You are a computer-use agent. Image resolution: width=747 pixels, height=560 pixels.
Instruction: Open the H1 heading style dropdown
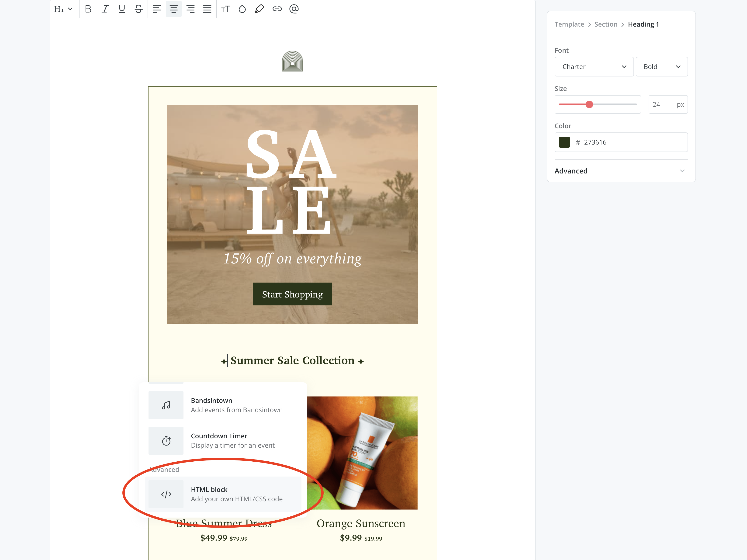pyautogui.click(x=63, y=9)
